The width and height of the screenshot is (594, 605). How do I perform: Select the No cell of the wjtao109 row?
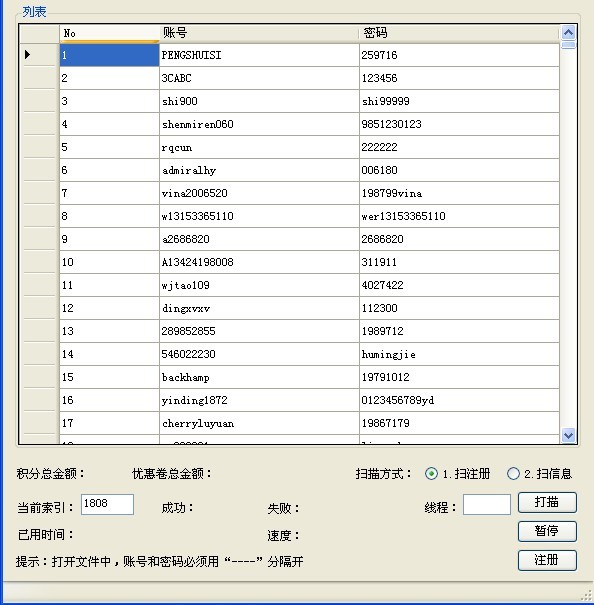click(109, 285)
